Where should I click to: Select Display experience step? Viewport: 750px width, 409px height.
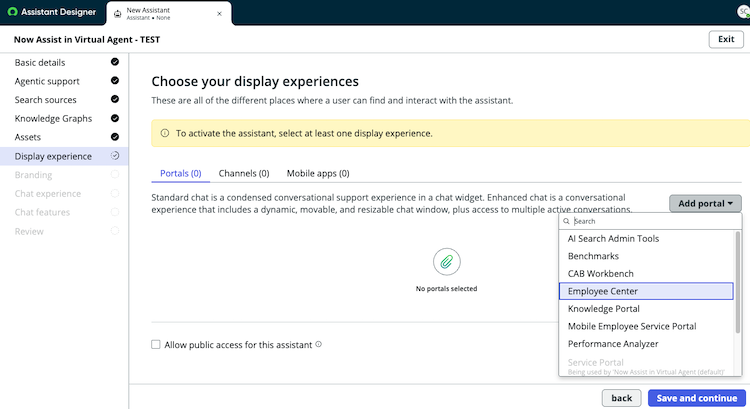pos(64,156)
